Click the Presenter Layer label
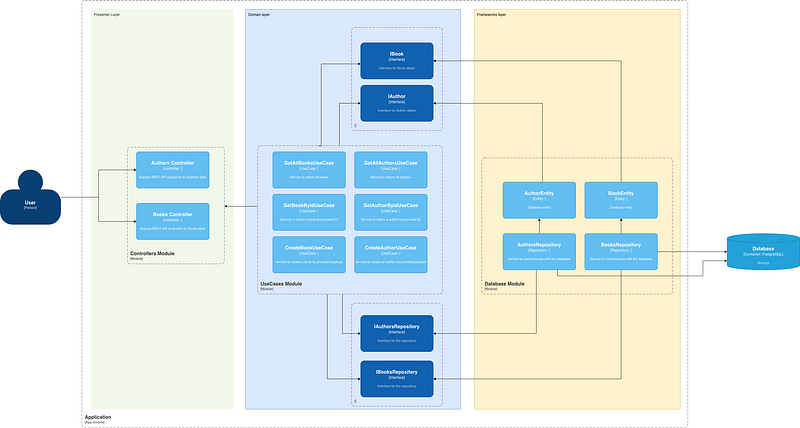 (x=107, y=15)
